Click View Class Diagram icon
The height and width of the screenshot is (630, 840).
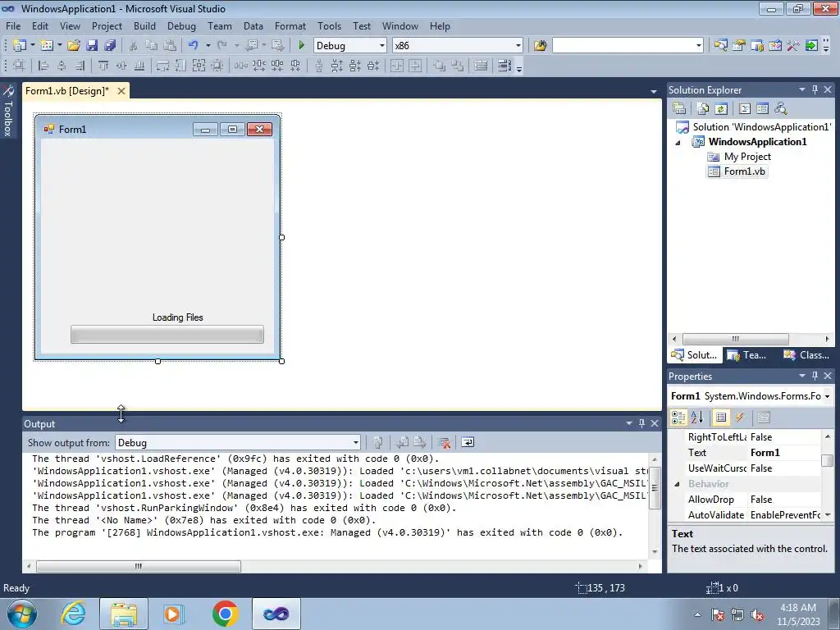coord(781,109)
